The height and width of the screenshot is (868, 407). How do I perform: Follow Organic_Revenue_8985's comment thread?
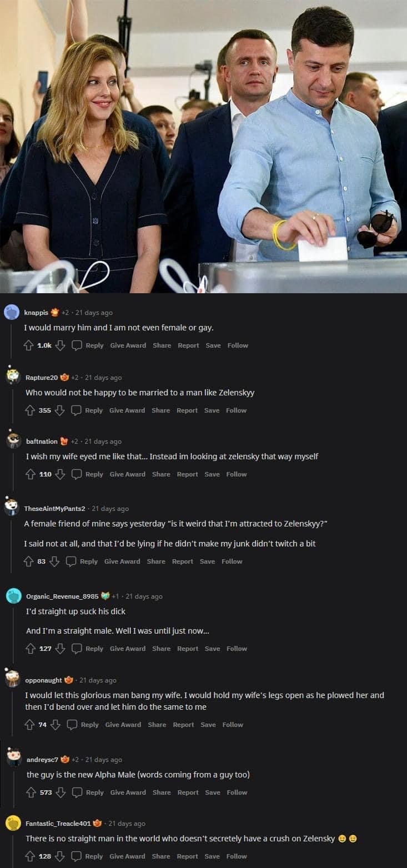coord(237,649)
